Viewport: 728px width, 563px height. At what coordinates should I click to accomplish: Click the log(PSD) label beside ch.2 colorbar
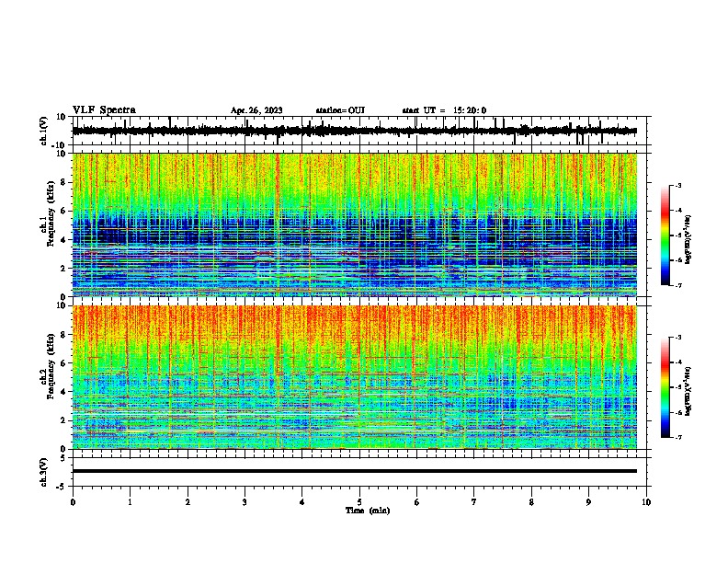[688, 390]
